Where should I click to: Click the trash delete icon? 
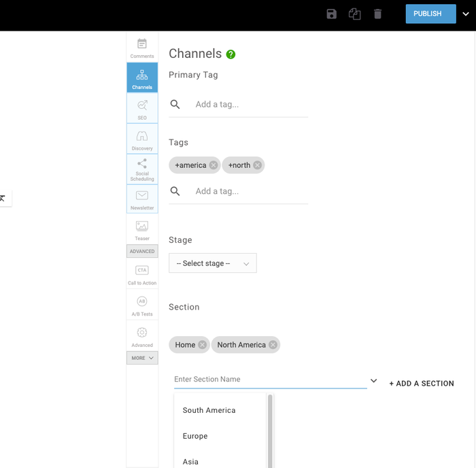(x=377, y=14)
